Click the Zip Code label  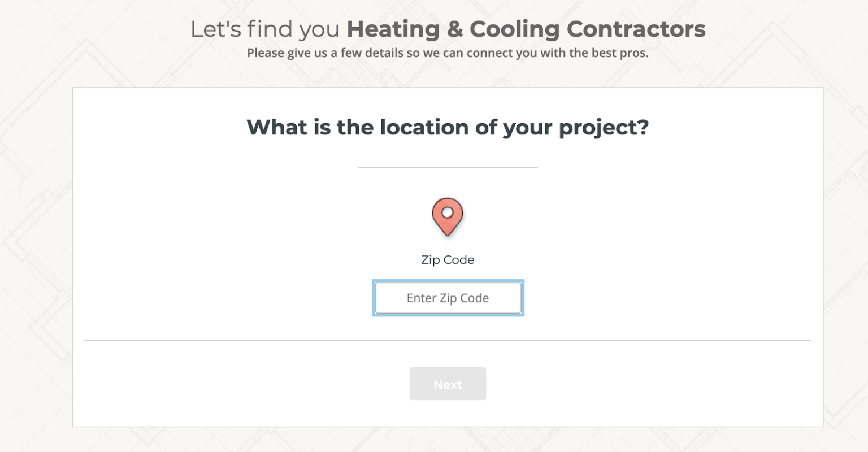[x=448, y=260]
